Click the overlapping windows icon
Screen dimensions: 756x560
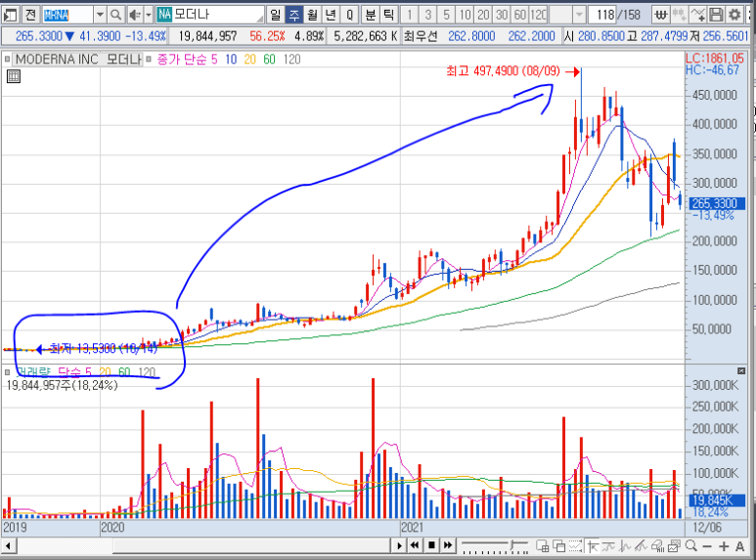click(x=558, y=546)
